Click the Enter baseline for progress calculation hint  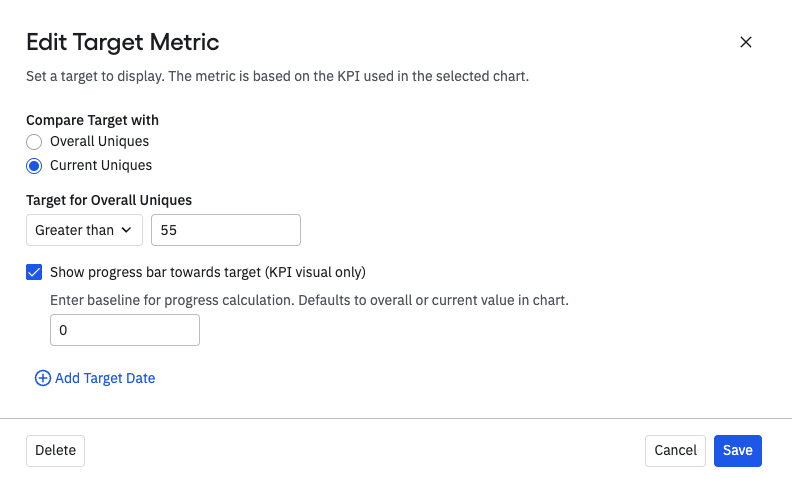point(309,299)
